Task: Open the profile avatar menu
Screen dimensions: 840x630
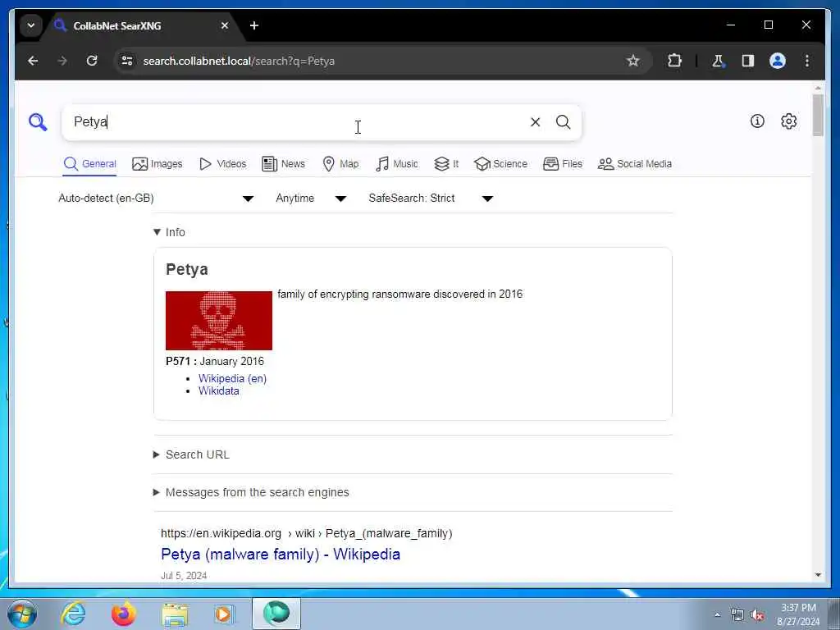Action: (778, 61)
